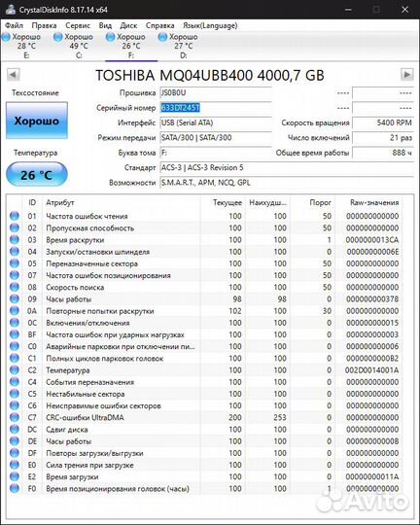The width and height of the screenshot is (420, 525).
Task: Click status icon for attribute 07 Частота ошибок позиционирования
Action: [15, 275]
